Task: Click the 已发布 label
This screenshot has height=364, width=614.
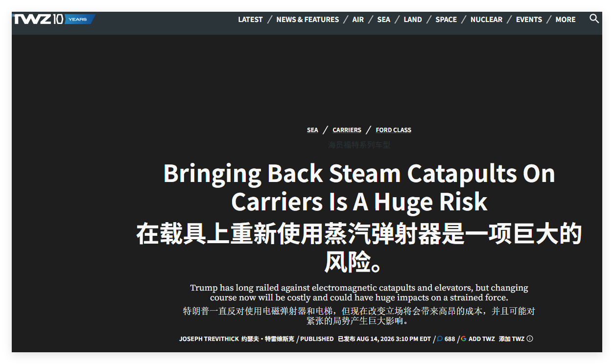Action: pyautogui.click(x=346, y=339)
